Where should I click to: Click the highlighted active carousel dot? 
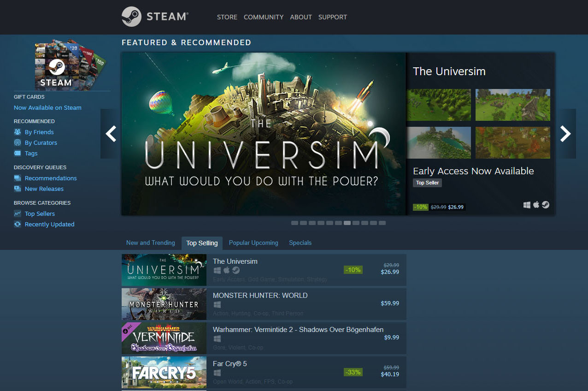(x=347, y=223)
